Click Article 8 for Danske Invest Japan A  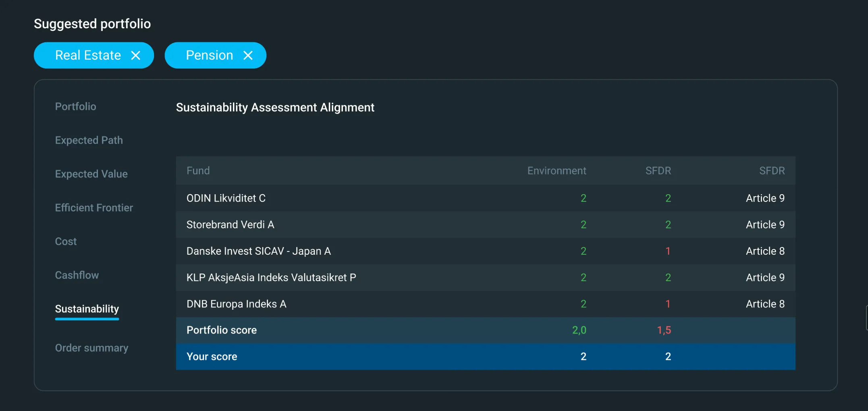click(765, 251)
